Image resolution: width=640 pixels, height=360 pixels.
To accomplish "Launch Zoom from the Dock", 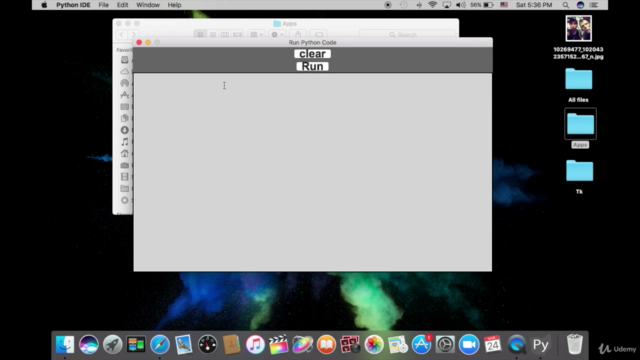I will (x=469, y=344).
